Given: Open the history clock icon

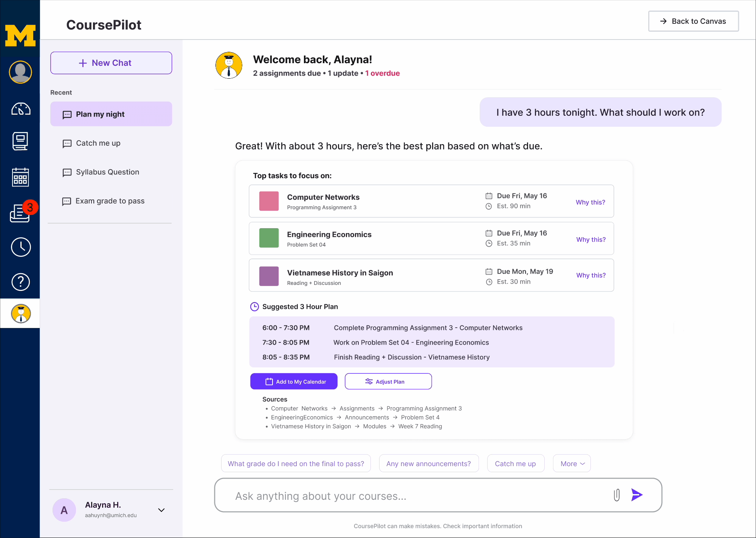Looking at the screenshot, I should coord(21,247).
